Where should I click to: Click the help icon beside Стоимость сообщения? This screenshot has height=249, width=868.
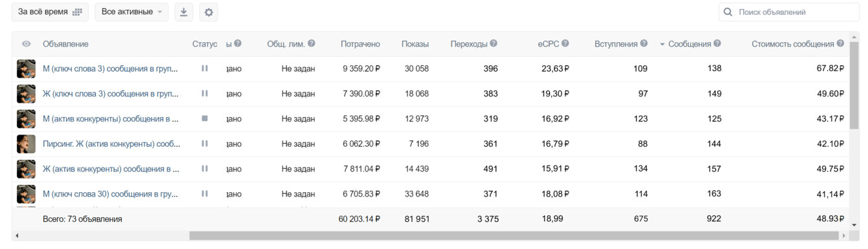[840, 43]
